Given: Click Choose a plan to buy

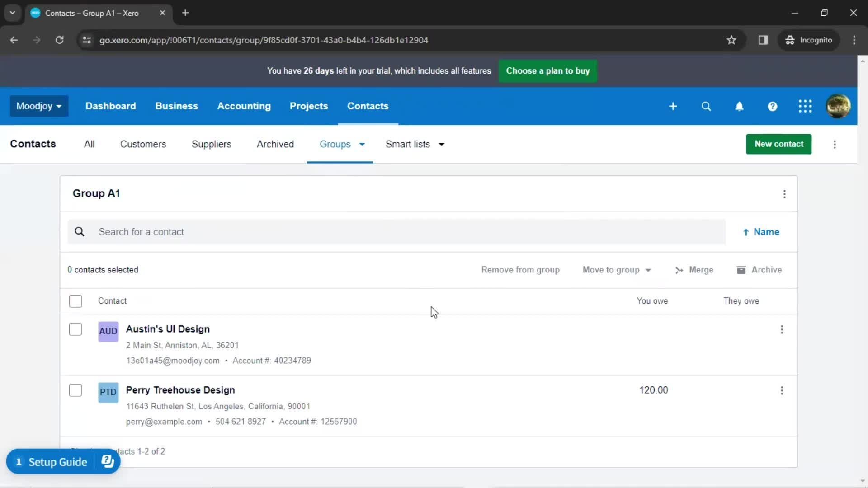Looking at the screenshot, I should pyautogui.click(x=547, y=71).
